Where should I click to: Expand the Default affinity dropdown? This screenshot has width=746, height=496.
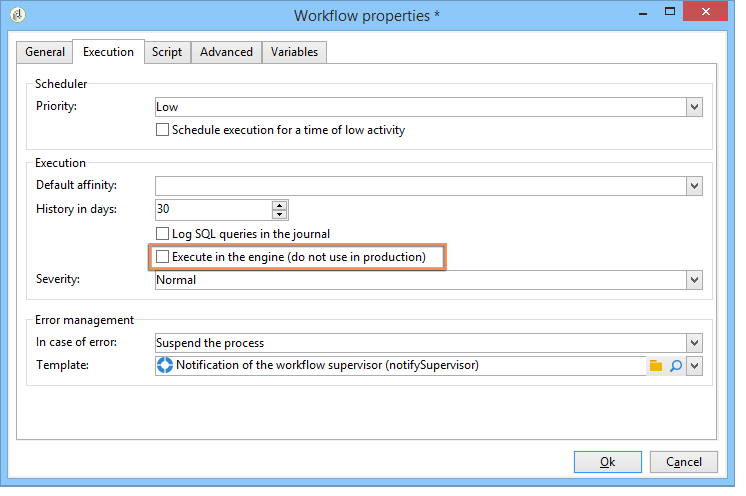(x=694, y=185)
